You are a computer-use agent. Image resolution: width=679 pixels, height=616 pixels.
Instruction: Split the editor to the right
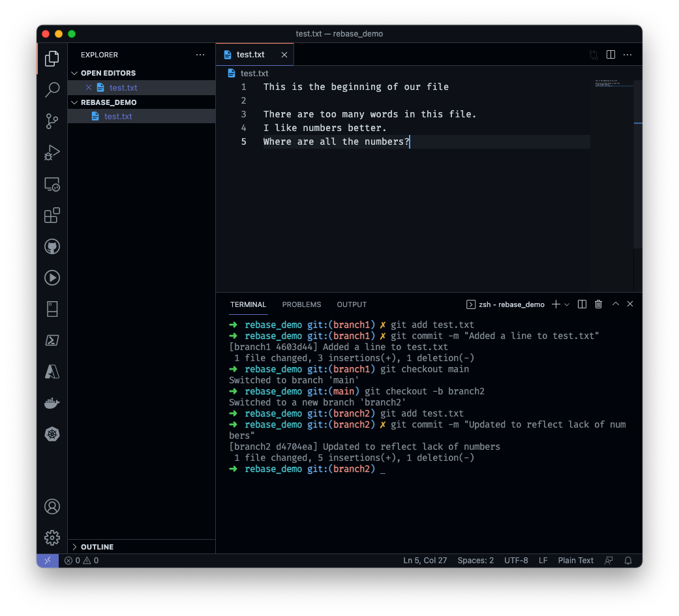pyautogui.click(x=611, y=55)
